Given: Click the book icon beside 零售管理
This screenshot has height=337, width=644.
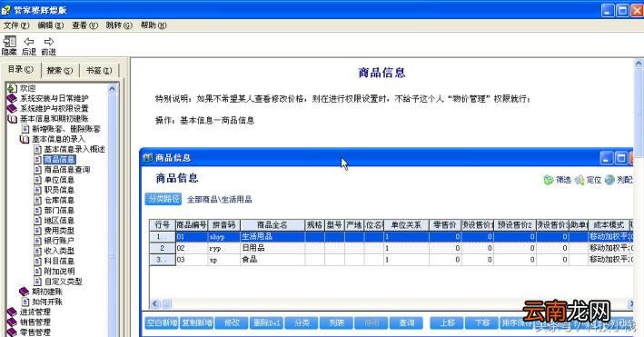Looking at the screenshot, I should click(13, 332).
